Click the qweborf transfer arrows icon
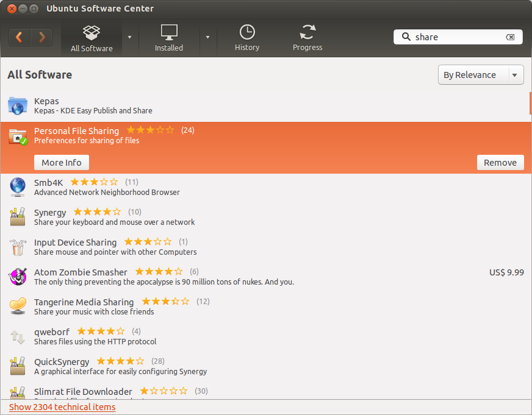This screenshot has width=532, height=415. tap(18, 337)
